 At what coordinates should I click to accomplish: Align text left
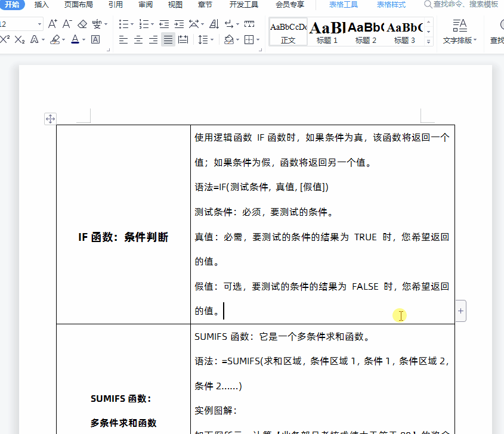click(123, 40)
